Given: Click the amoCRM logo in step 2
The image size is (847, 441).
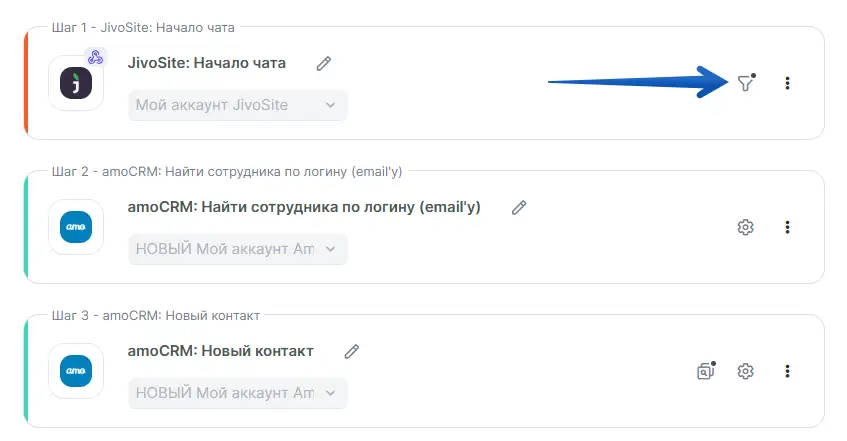Looking at the screenshot, I should [x=76, y=227].
